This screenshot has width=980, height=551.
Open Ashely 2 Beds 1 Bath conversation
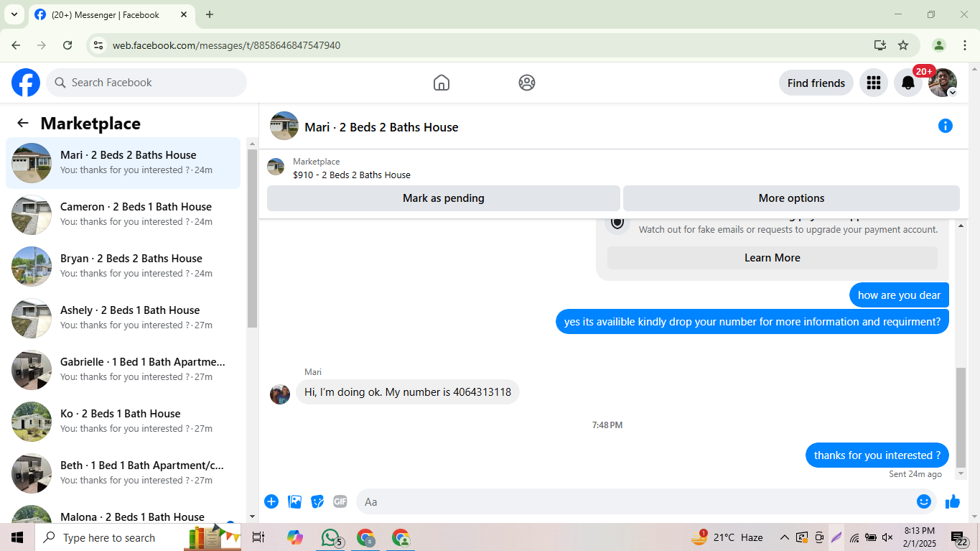[123, 318]
